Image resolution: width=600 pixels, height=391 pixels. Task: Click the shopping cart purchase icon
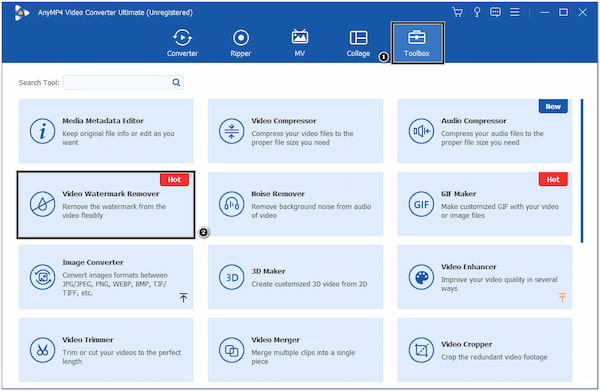click(x=457, y=12)
